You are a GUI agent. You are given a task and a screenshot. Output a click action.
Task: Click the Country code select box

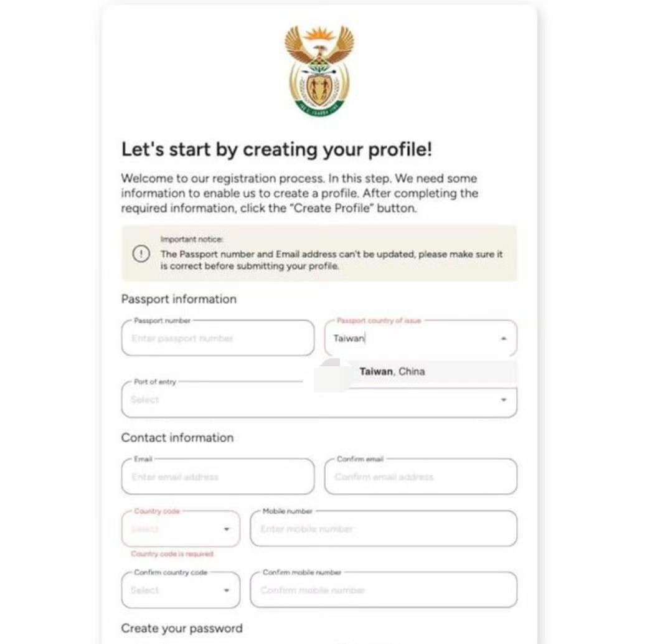pos(181,529)
